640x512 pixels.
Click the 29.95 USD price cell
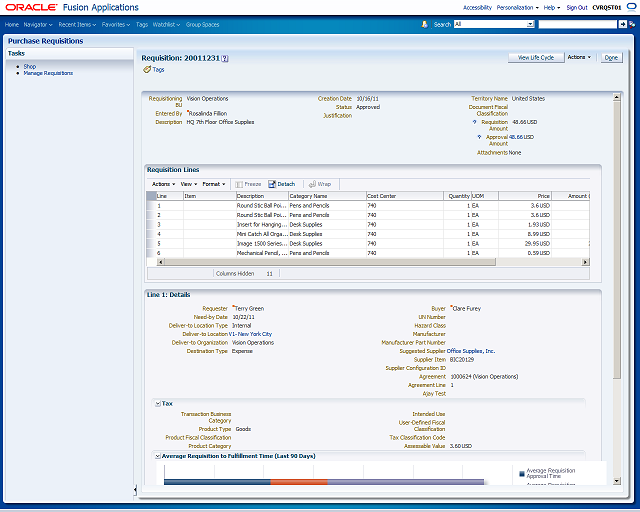click(x=524, y=244)
